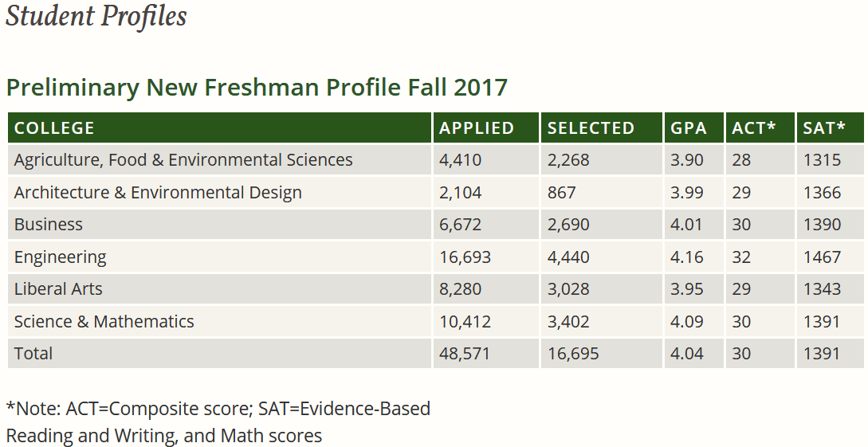The width and height of the screenshot is (868, 447).
Task: Select the Agriculture, Food & Environmental Sciences row label
Action: [x=183, y=160]
